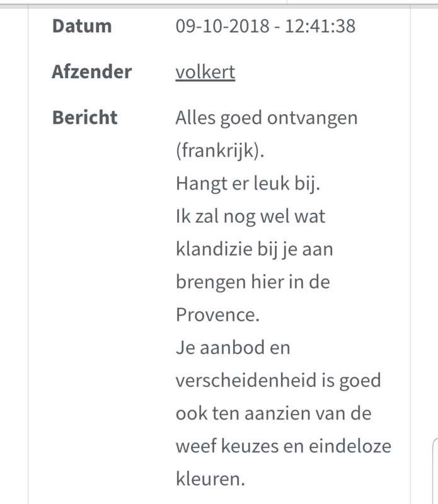This screenshot has height=504, width=438.
Task: Click the final word 'kleuren.'
Action: (210, 479)
